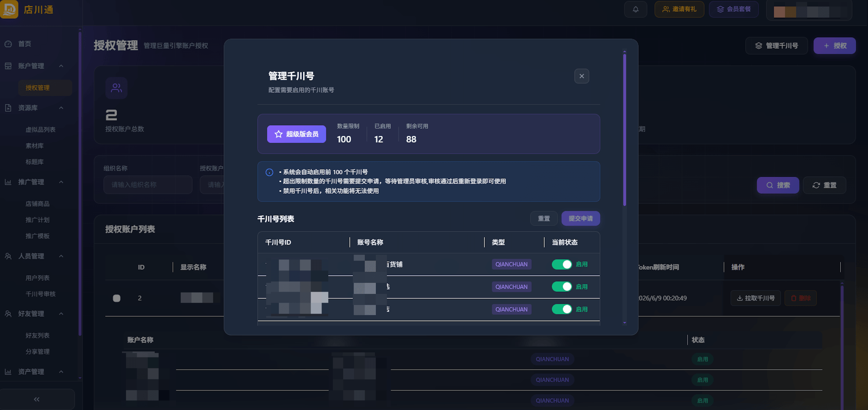
Task: Click 管理千川号 button on page
Action: [x=777, y=46]
